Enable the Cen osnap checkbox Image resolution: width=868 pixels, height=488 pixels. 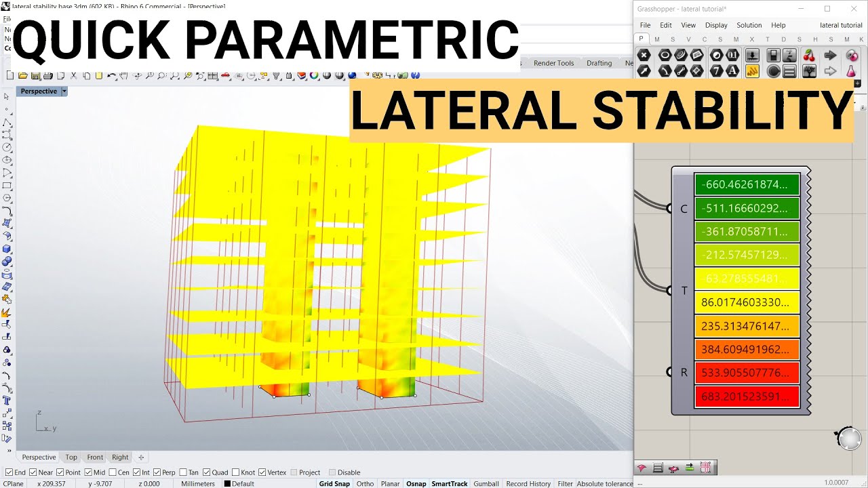pyautogui.click(x=112, y=472)
